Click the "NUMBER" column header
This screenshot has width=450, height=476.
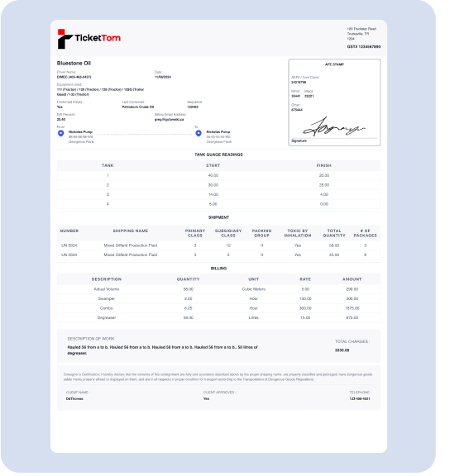(x=69, y=231)
